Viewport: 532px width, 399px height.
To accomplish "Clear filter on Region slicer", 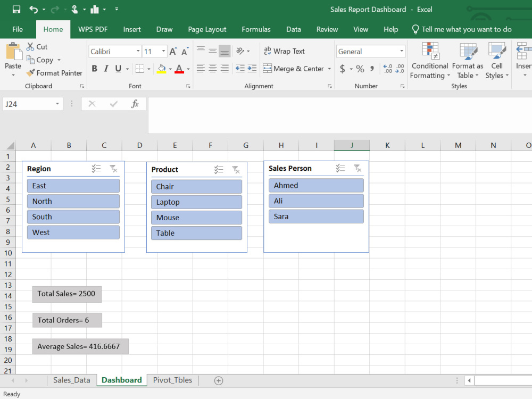I will 113,169.
